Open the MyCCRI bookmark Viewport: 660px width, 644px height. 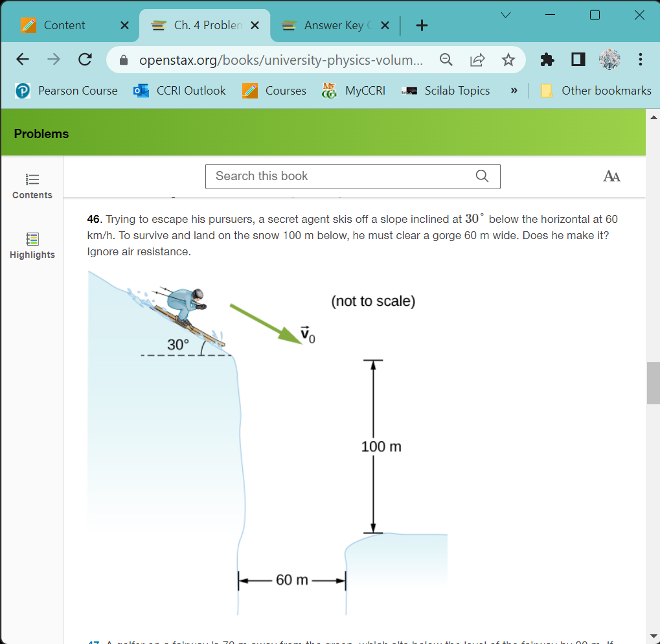(x=353, y=91)
